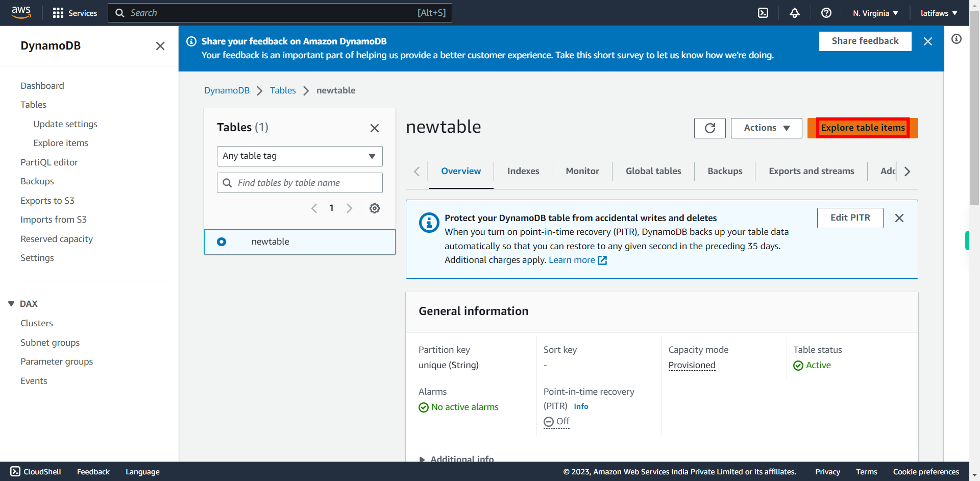Click the PITR Off status
The height and width of the screenshot is (481, 980).
[x=556, y=422]
